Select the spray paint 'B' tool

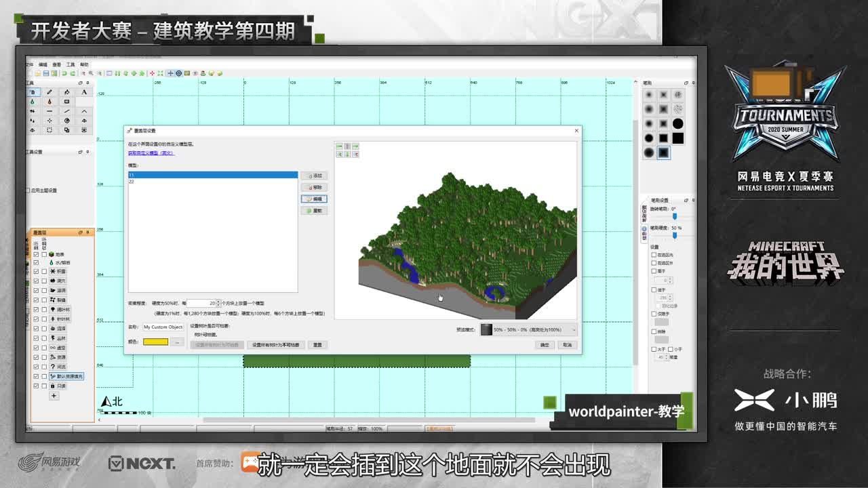(x=33, y=92)
